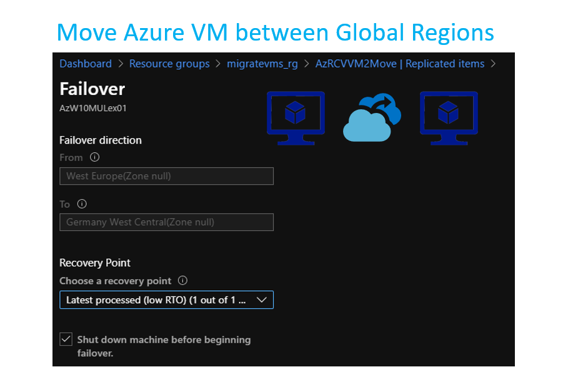Click the Failover page heading
563x392 pixels.
point(92,89)
